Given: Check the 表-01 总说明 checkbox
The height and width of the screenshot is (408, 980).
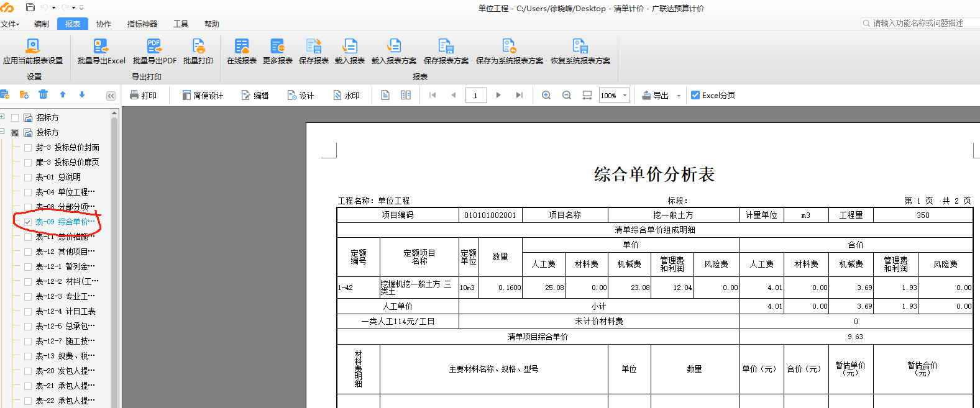Looking at the screenshot, I should click(28, 177).
